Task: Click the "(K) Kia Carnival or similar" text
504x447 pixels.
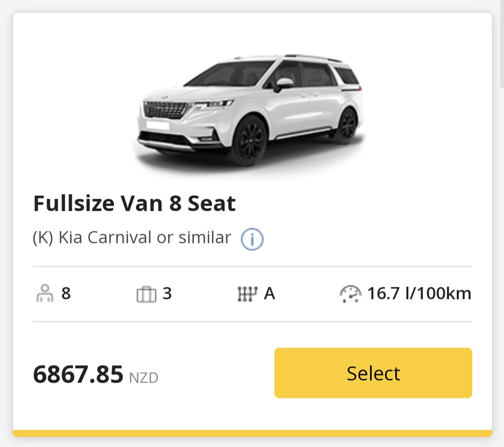Action: [x=132, y=237]
